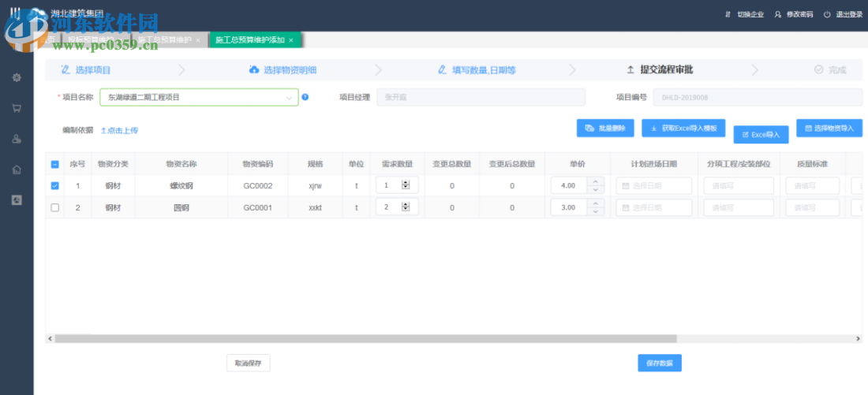This screenshot has height=395, width=868.
Task: Click calendar icon in row 1 date field
Action: [626, 186]
